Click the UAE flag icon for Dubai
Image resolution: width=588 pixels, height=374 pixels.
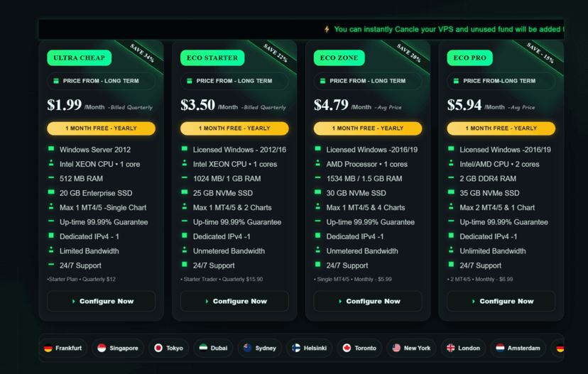click(203, 348)
